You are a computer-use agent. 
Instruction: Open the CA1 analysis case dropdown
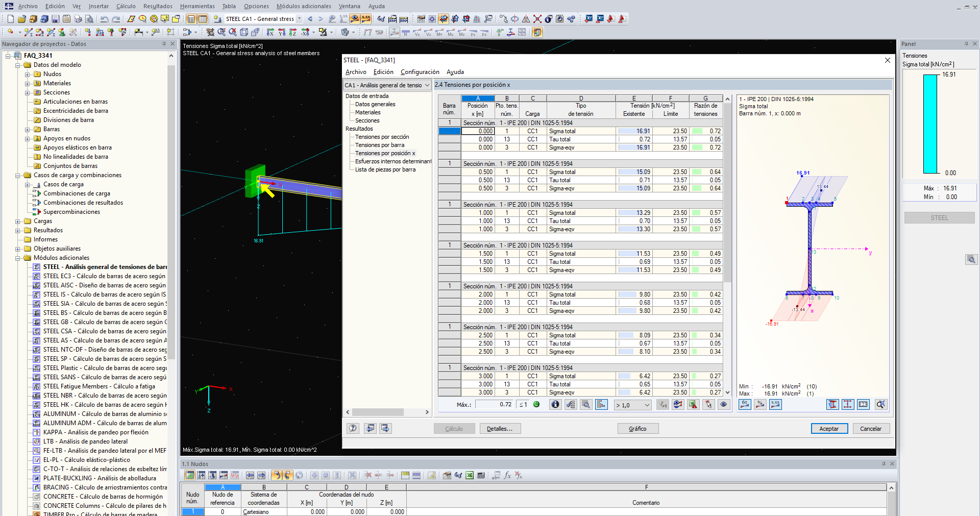[x=427, y=85]
